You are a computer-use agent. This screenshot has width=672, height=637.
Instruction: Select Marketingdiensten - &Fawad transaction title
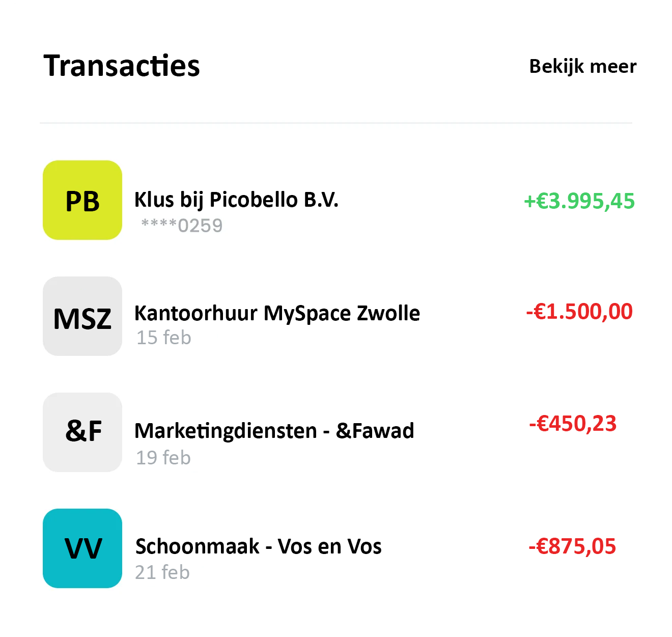tap(274, 431)
